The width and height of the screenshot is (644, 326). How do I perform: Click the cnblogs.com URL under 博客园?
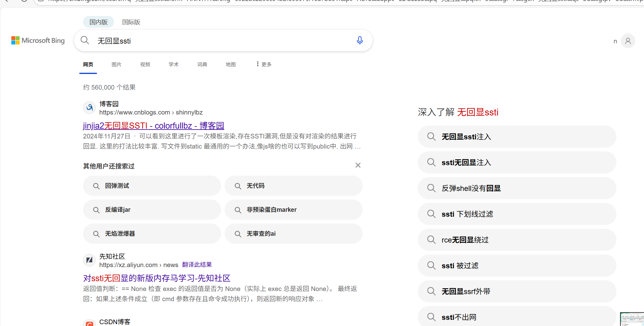151,112
